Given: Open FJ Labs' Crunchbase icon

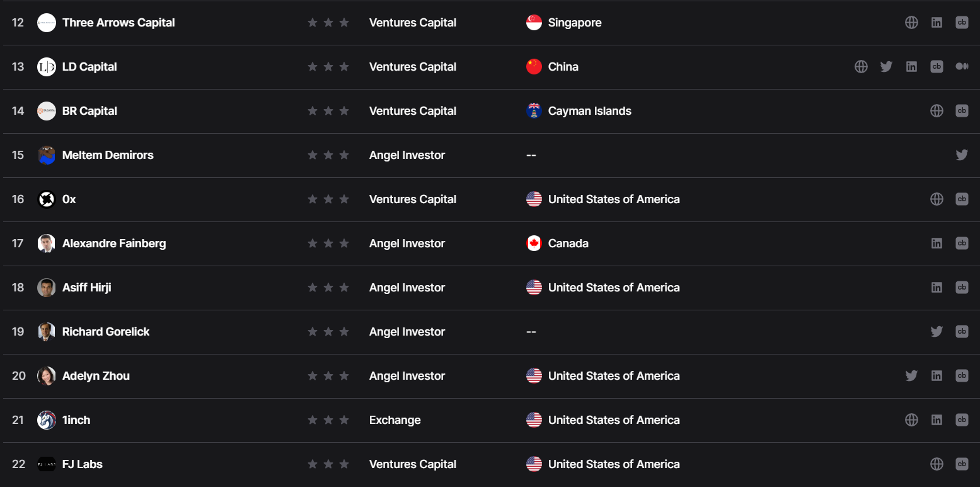Looking at the screenshot, I should (962, 464).
